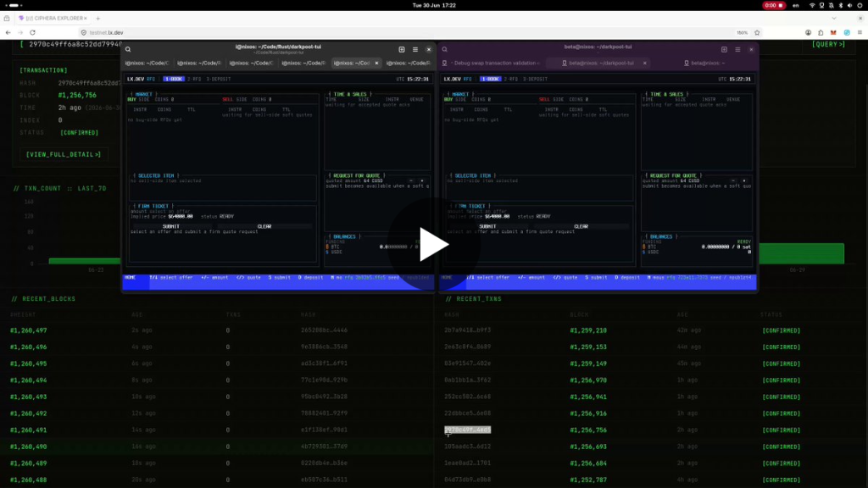
Task: Click the volume icon in top bar
Action: 849,6
